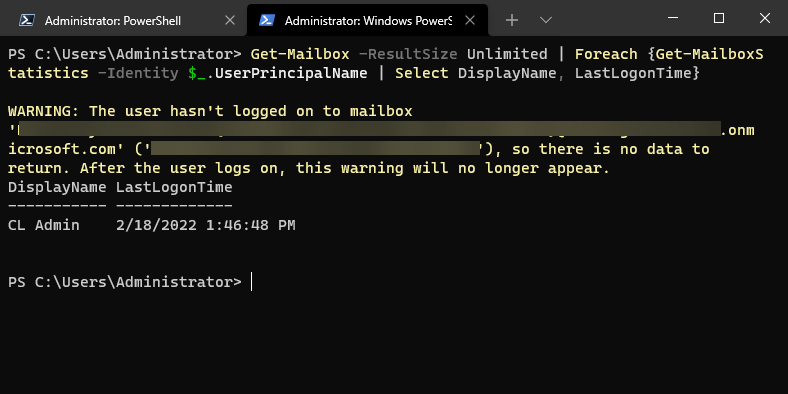Click the DisplayName column header
The width and height of the screenshot is (788, 394).
(57, 187)
